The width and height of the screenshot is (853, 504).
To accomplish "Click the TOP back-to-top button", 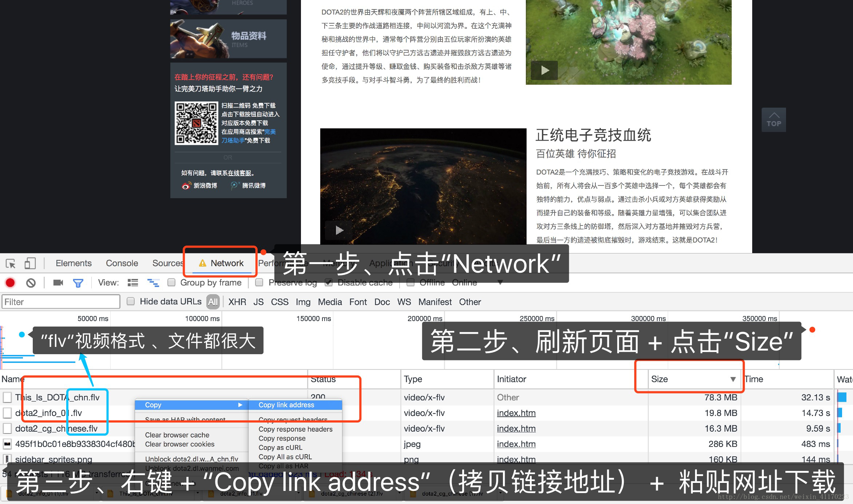I will click(x=774, y=120).
